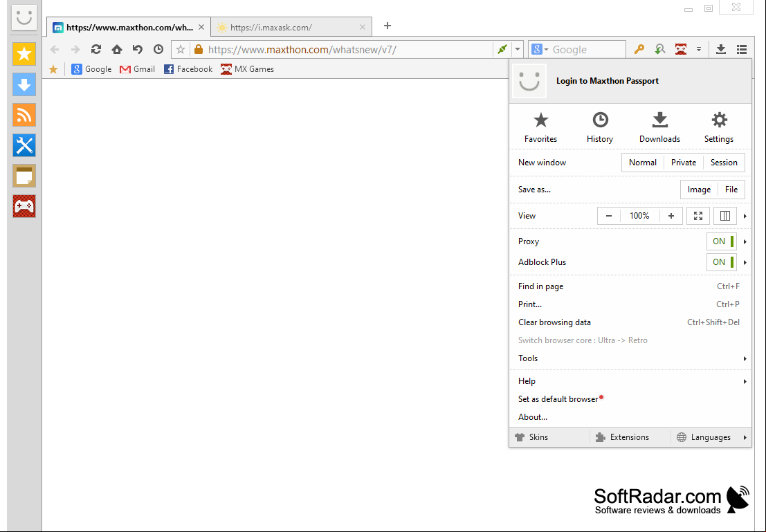This screenshot has width=766, height=532.
Task: Decrease page zoom with minus button
Action: (609, 216)
